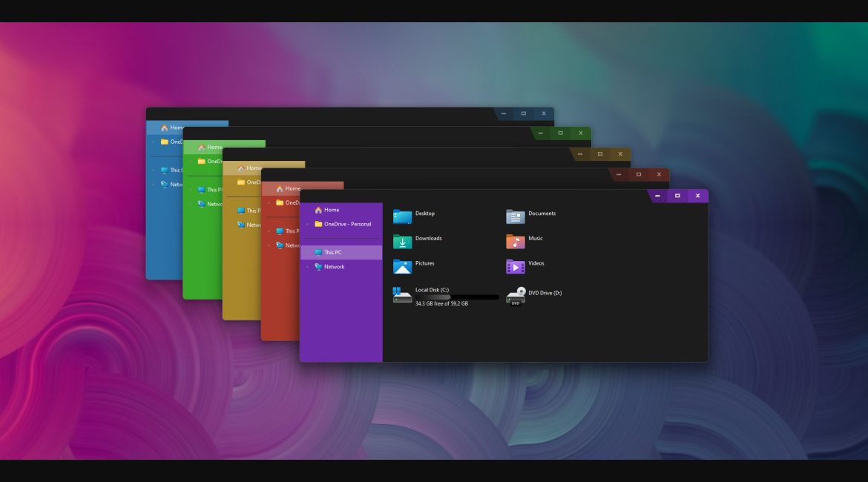This screenshot has width=868, height=482.
Task: Click the Network icon in green window
Action: click(x=201, y=204)
